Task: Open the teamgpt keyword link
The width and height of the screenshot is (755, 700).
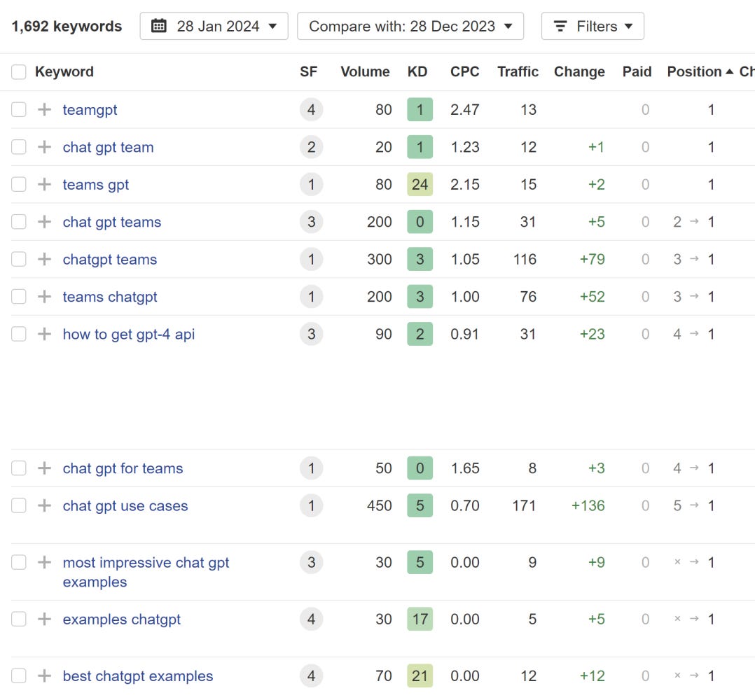Action: coord(90,110)
